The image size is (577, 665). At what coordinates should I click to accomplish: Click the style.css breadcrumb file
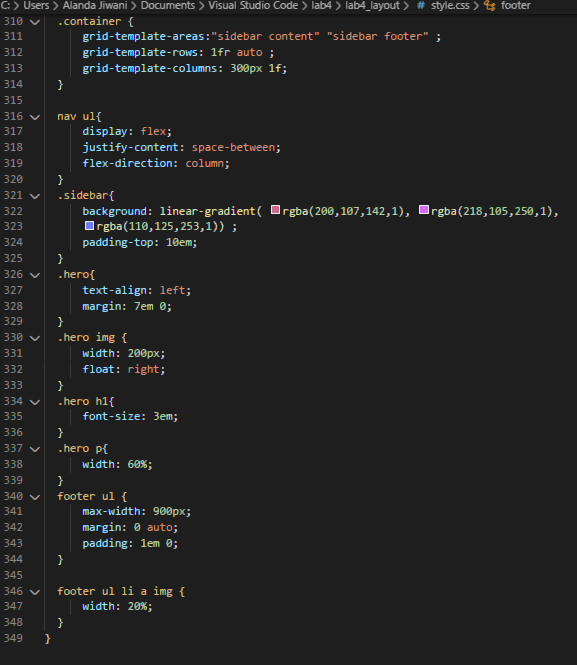point(450,6)
